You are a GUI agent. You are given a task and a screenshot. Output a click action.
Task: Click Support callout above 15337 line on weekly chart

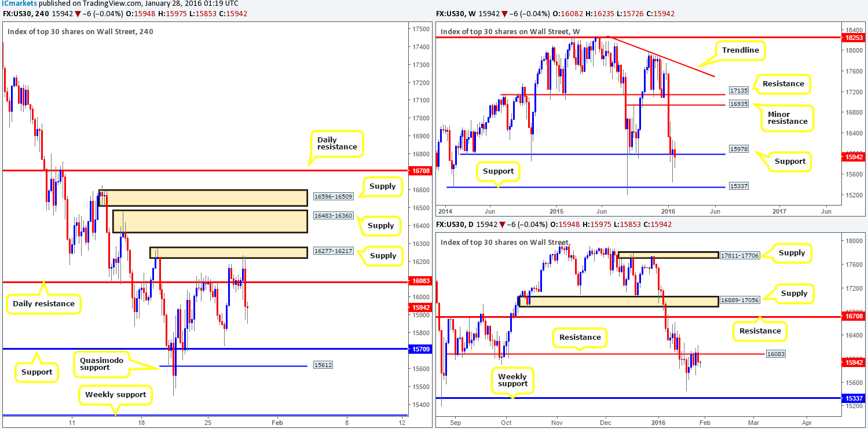point(498,171)
